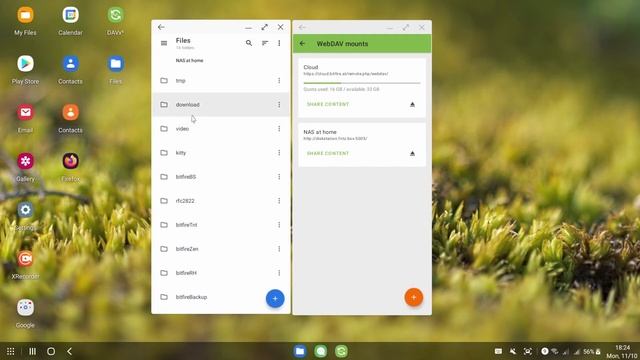
Task: Click the search icon in Files
Action: 249,43
